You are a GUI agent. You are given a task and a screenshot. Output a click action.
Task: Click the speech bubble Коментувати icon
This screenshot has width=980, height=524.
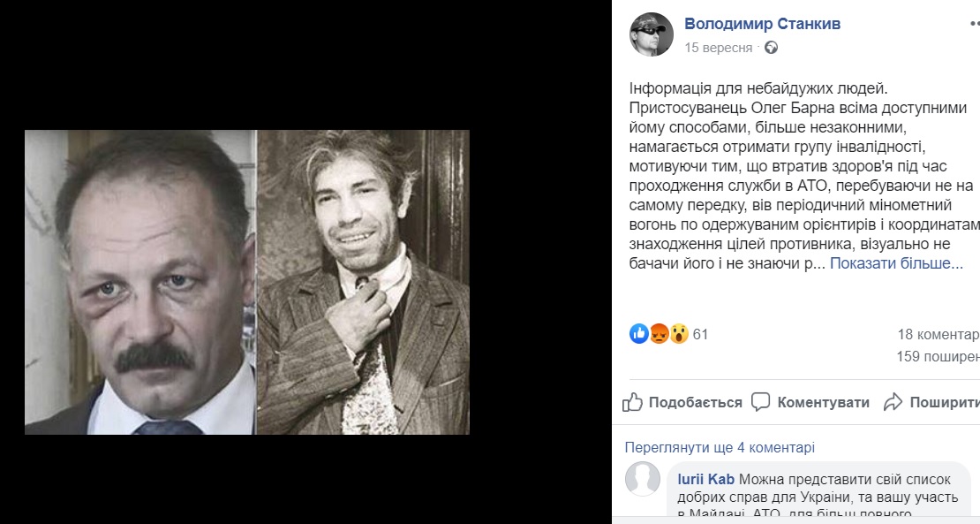[761, 402]
